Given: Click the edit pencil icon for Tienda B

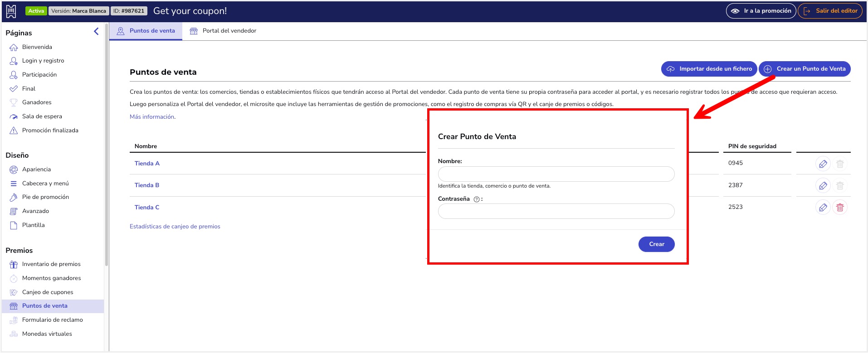Looking at the screenshot, I should 823,185.
